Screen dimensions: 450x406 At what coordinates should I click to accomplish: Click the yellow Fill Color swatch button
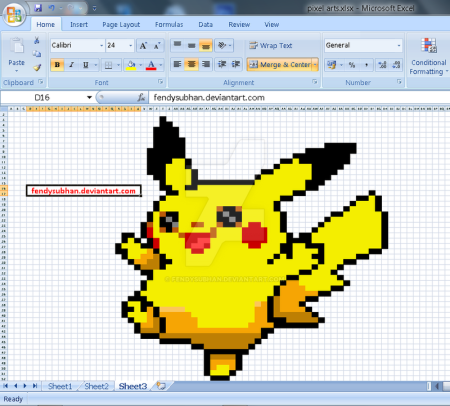[x=131, y=65]
